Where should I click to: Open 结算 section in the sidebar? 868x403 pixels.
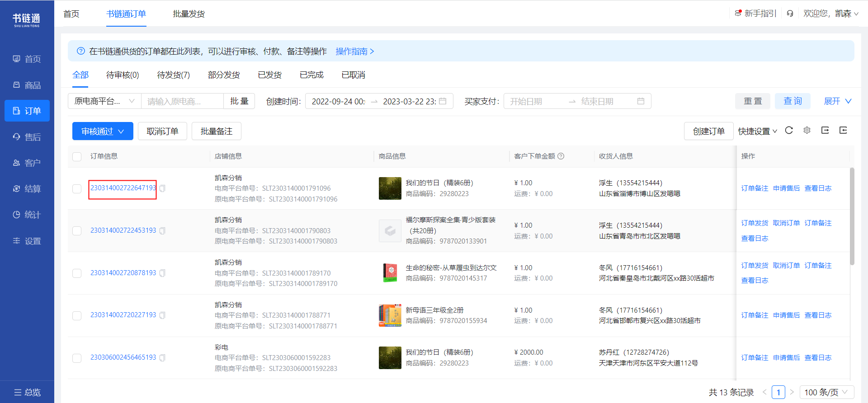pos(27,189)
